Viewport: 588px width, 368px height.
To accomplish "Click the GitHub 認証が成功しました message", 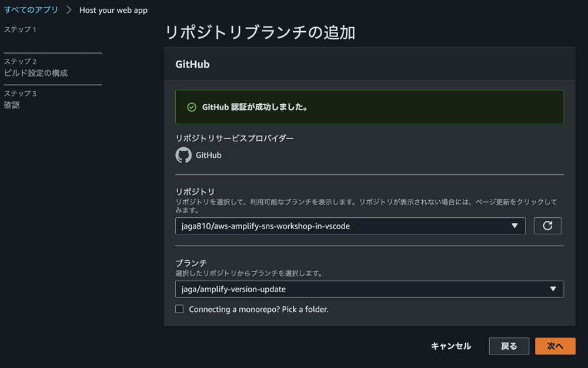I will [255, 107].
